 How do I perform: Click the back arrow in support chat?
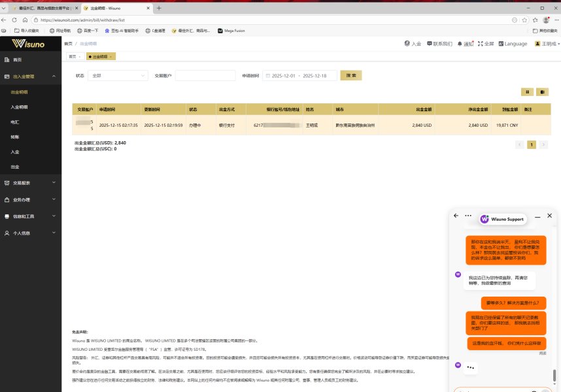coord(456,216)
